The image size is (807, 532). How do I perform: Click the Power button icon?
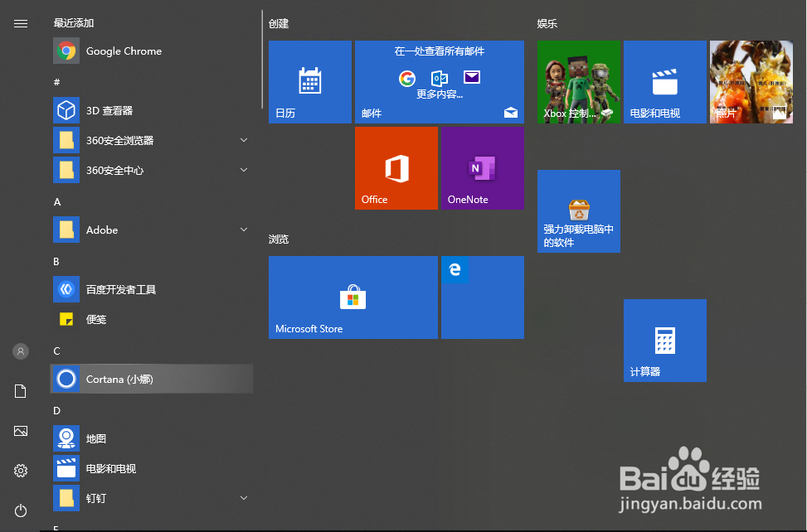coord(21,510)
